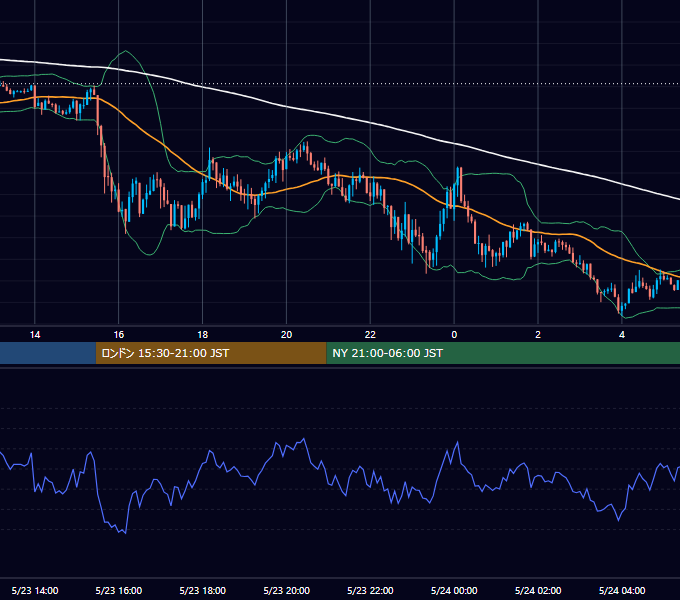Image resolution: width=680 pixels, height=600 pixels.
Task: Click the '5/23 22:00' time label
Action: (x=370, y=590)
